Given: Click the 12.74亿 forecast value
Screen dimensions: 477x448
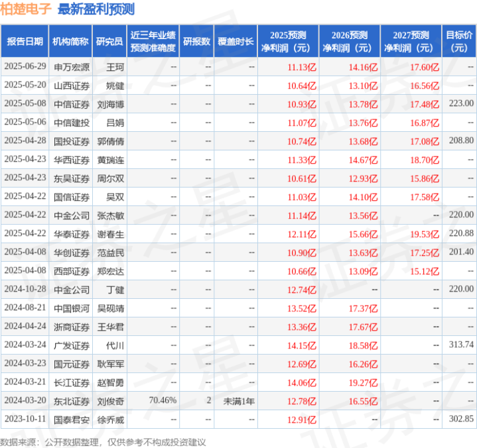Looking at the screenshot, I should point(302,290).
